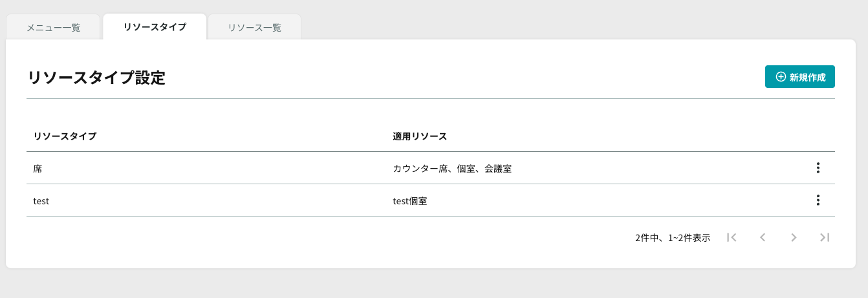Open the kebab menu for test row

point(818,200)
